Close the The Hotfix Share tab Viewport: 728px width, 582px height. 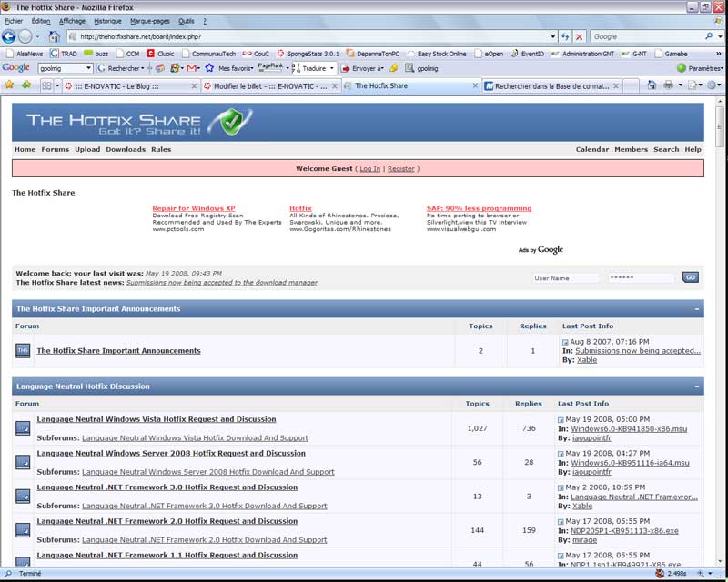475,85
